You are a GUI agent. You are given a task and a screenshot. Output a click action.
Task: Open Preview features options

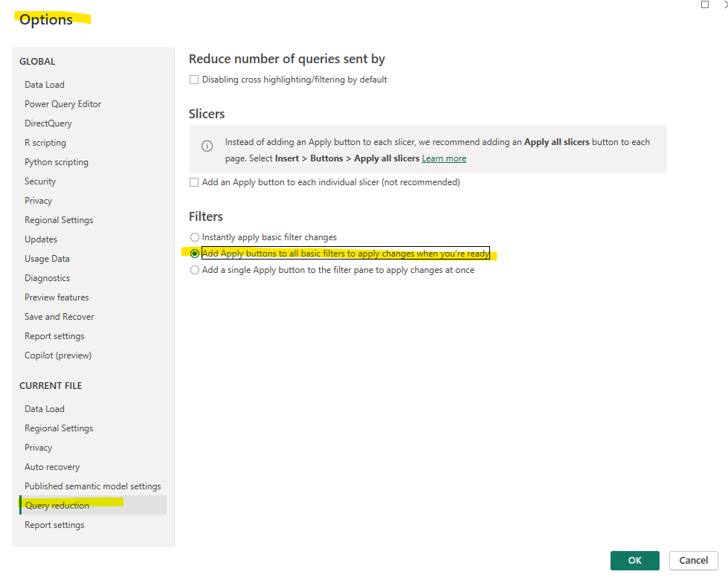pyautogui.click(x=57, y=297)
